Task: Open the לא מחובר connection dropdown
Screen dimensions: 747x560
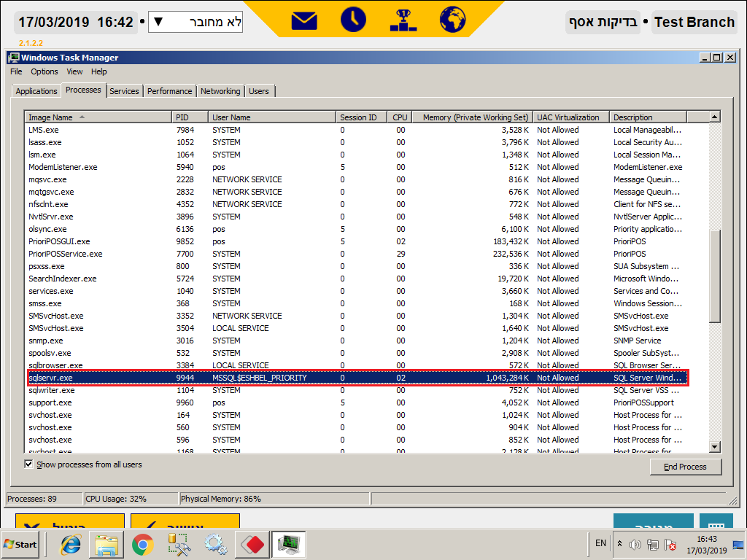Action: (196, 22)
